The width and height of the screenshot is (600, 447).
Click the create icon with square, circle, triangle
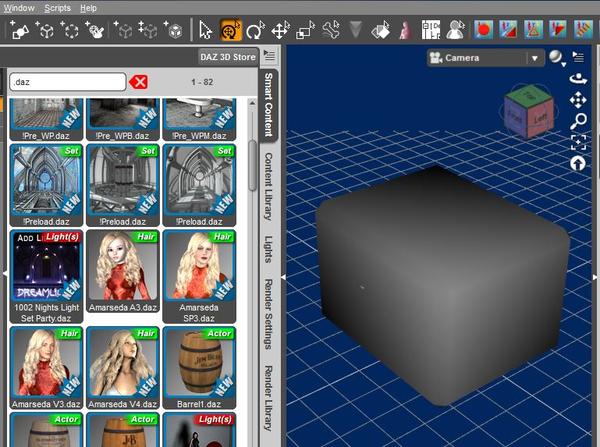click(x=19, y=30)
